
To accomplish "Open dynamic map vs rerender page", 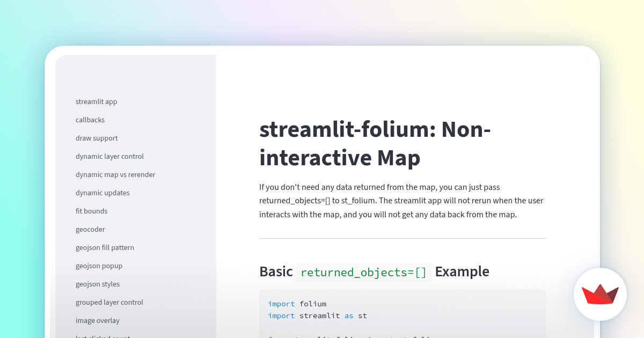I will [x=115, y=174].
